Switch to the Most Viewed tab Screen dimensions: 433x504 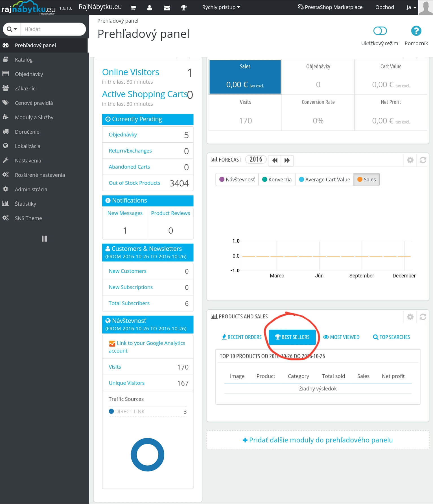tap(341, 337)
